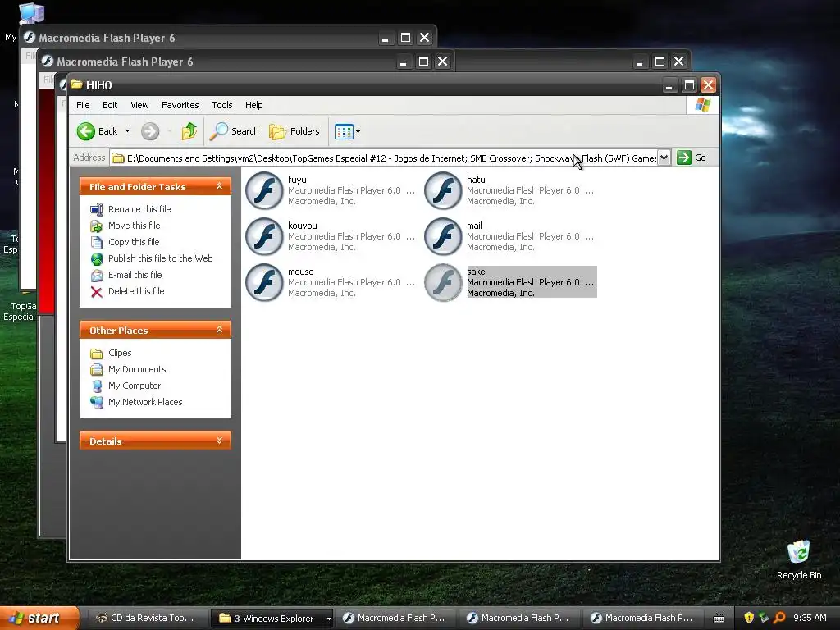
Task: Click Move this file
Action: 134,226
